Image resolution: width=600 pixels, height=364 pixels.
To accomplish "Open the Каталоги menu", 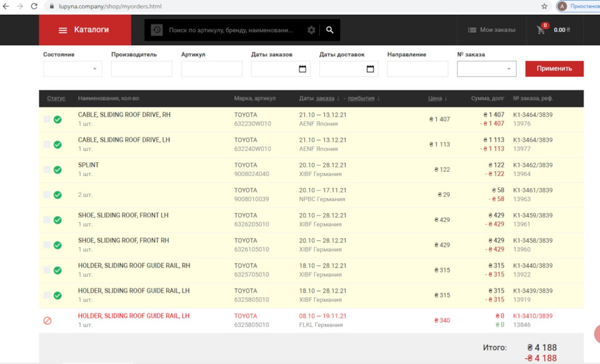I will [x=85, y=30].
